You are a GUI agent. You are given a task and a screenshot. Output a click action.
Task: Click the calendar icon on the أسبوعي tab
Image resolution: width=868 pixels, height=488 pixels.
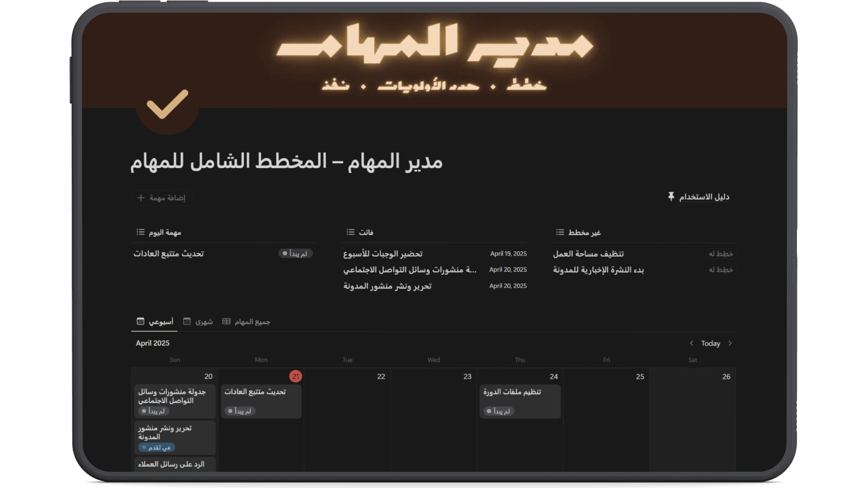pos(139,321)
